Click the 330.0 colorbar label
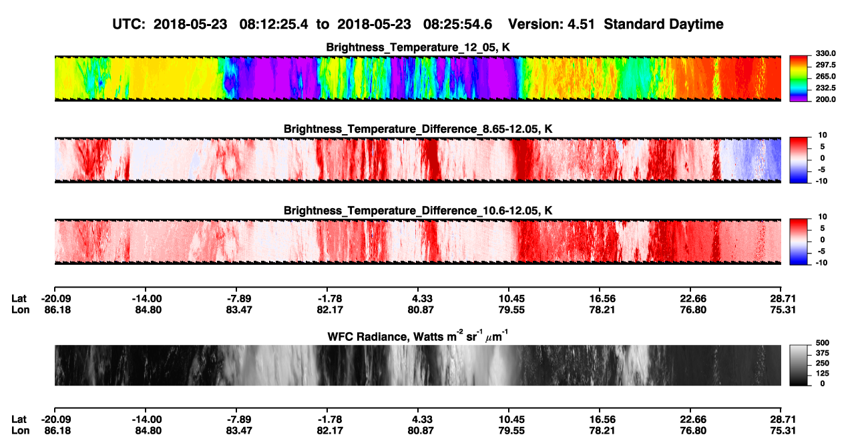Viewport: 868px width, 445px height. click(825, 53)
